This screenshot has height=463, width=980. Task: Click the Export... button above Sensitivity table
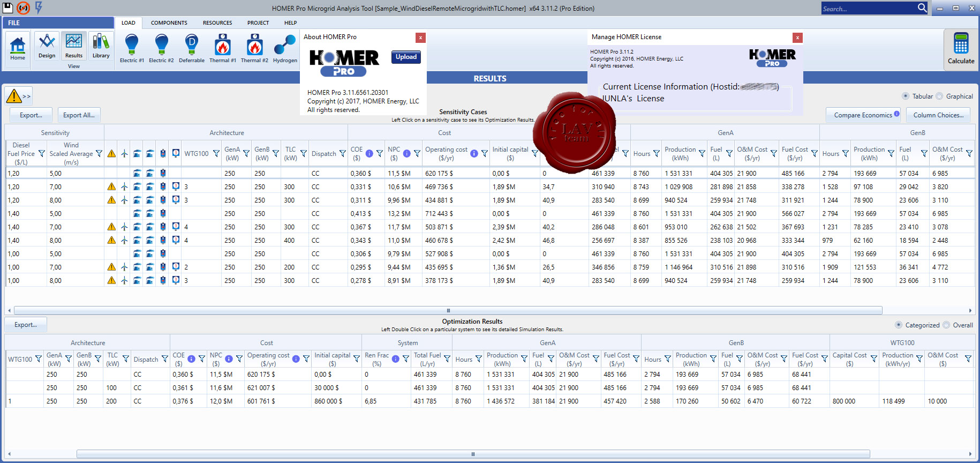click(31, 115)
